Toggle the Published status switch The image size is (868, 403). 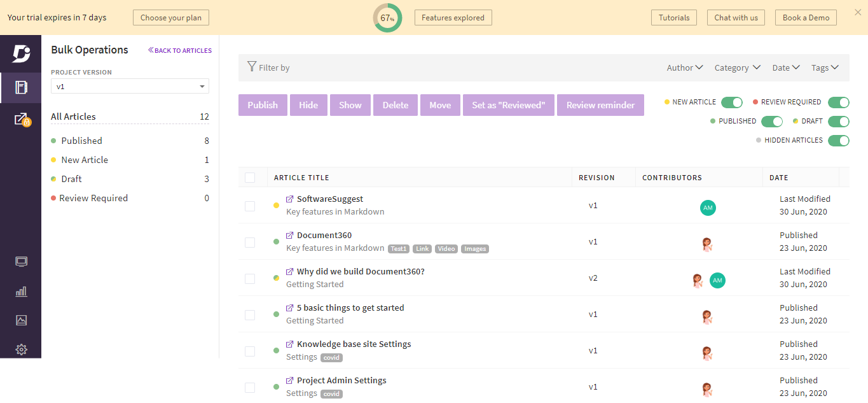(772, 122)
